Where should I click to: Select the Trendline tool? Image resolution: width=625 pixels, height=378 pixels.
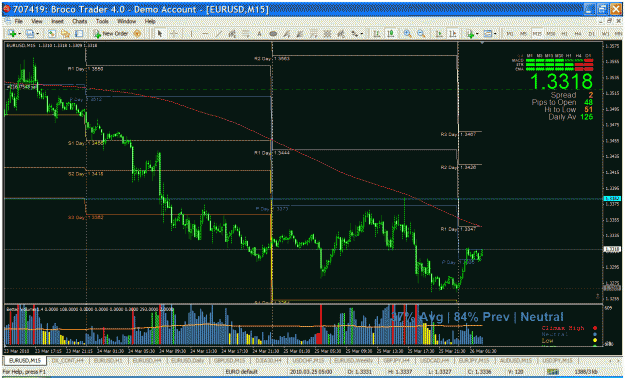[218, 34]
